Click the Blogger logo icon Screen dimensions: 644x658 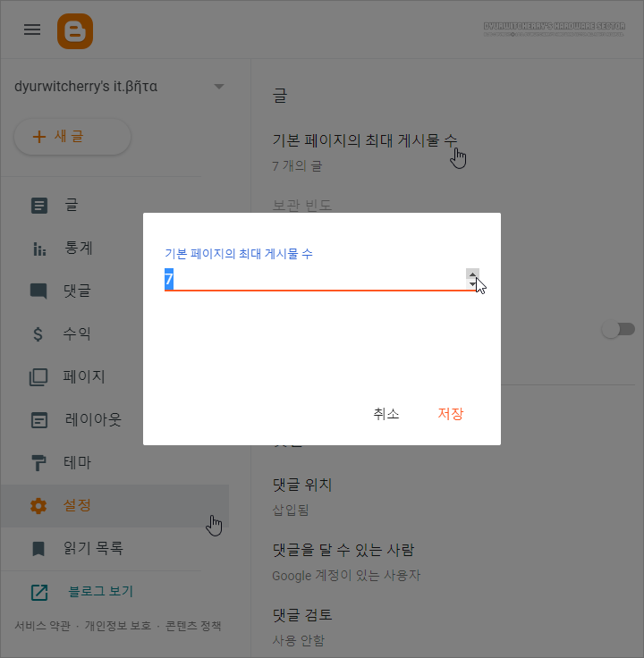(x=75, y=31)
